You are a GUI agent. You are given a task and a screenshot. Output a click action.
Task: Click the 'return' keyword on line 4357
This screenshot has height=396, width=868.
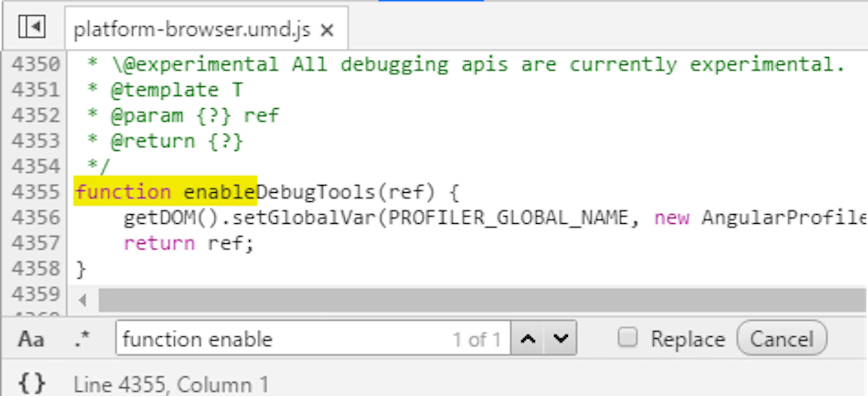click(159, 243)
